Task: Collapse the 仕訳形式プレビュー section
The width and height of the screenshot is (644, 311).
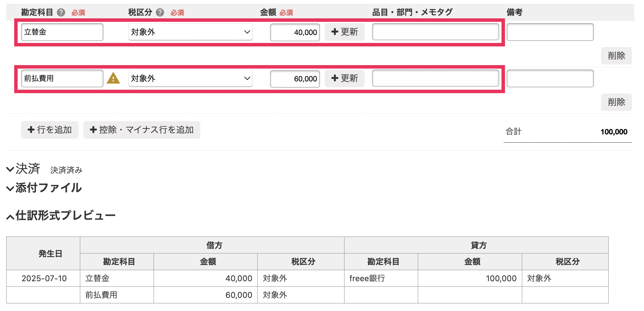Action: tap(61, 216)
